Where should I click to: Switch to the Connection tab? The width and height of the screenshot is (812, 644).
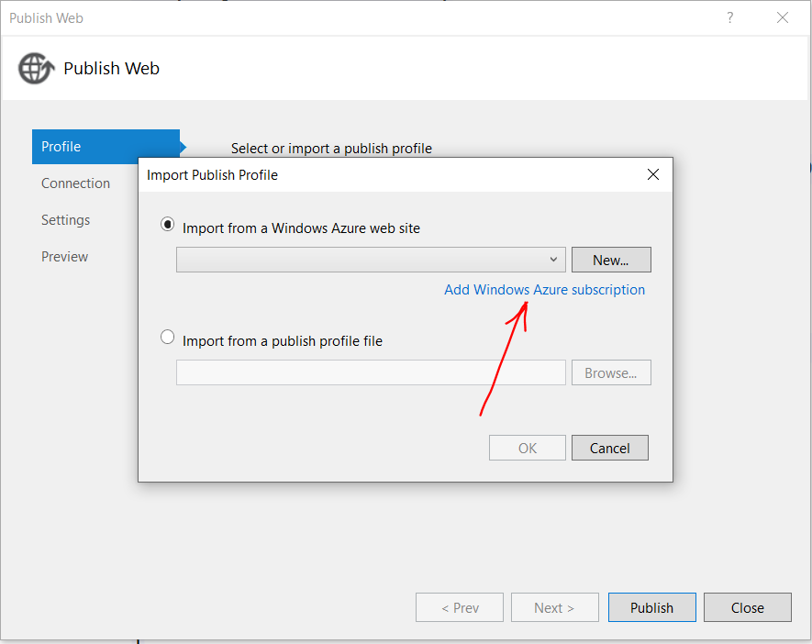click(x=75, y=183)
